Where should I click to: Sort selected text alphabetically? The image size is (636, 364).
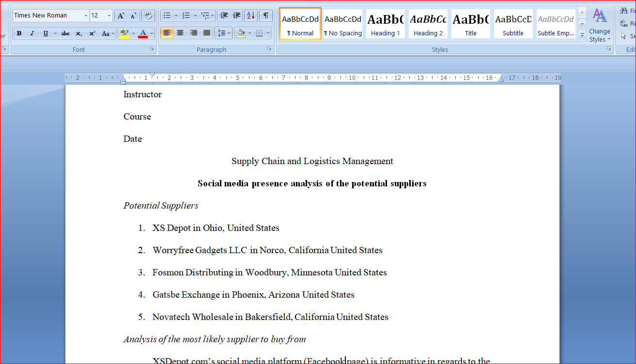tap(251, 15)
